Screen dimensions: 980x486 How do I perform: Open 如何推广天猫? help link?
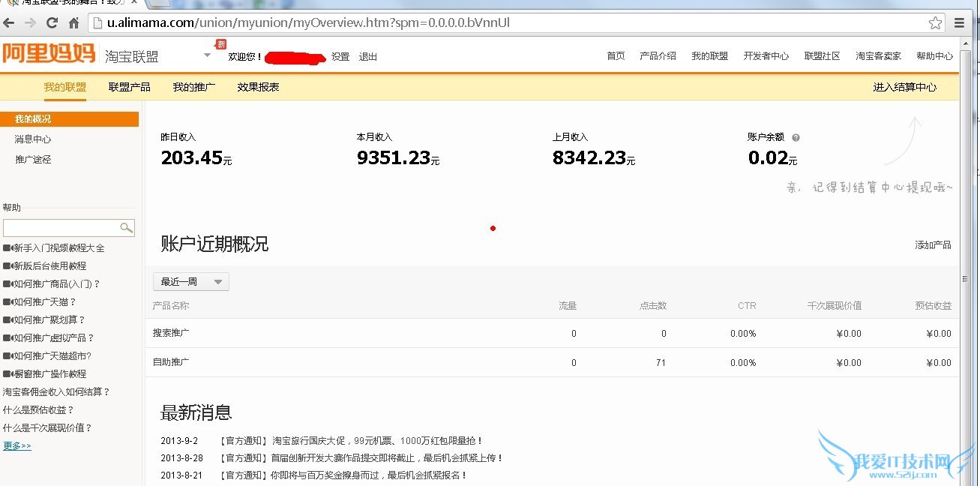tap(40, 302)
